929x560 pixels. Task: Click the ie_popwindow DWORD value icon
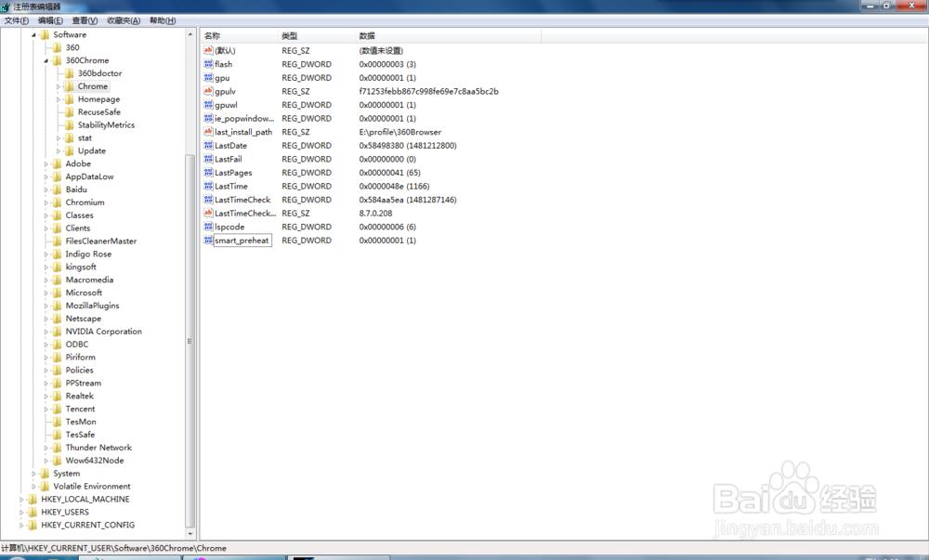click(x=208, y=118)
